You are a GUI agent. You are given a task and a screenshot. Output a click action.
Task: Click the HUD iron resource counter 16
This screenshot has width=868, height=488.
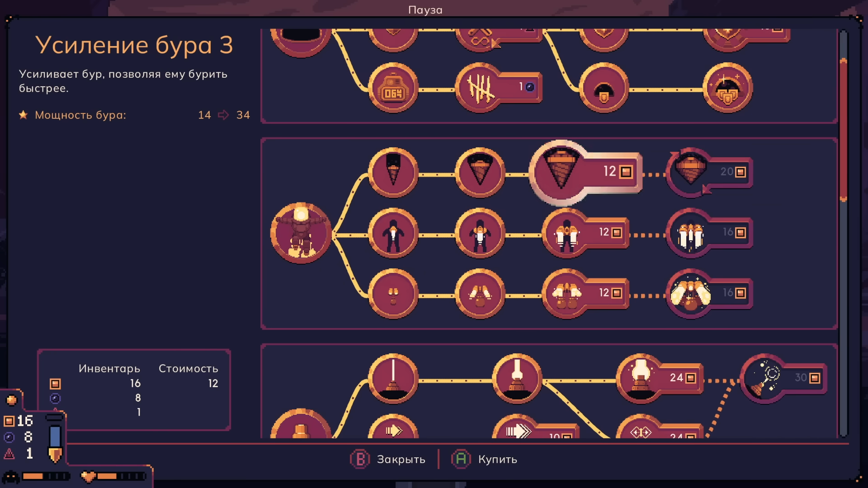point(19,421)
